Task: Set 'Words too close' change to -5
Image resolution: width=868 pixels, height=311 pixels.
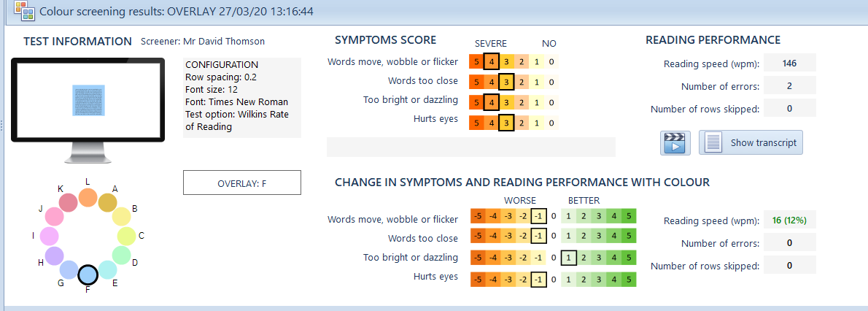Action: tap(476, 238)
